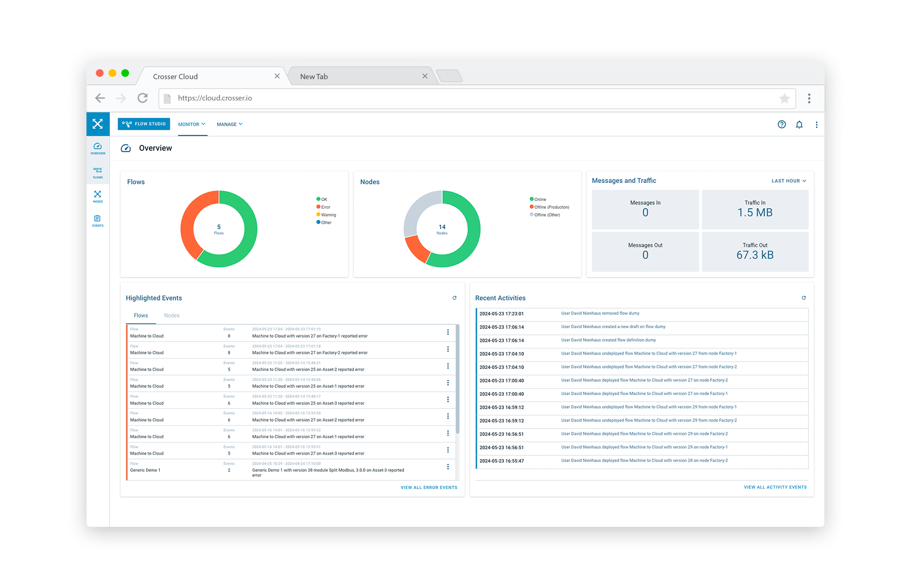Image resolution: width=911 pixels, height=588 pixels.
Task: Refresh the Recent Activities panel
Action: [804, 298]
